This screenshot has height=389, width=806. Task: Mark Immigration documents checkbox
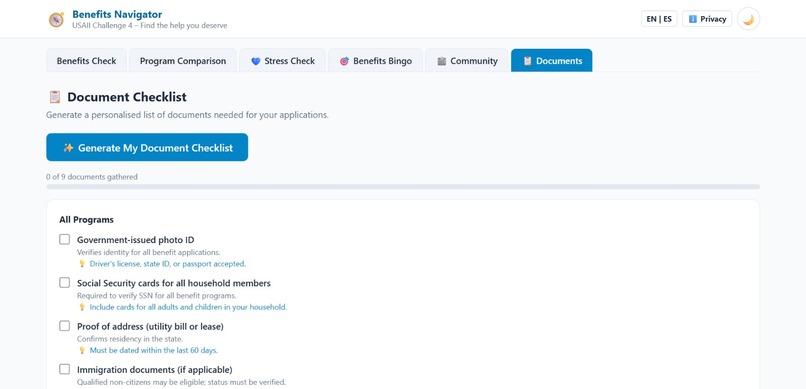click(64, 369)
